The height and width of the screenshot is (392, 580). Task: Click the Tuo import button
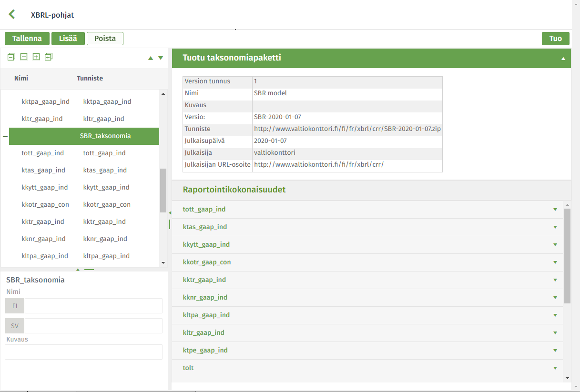pyautogui.click(x=556, y=39)
